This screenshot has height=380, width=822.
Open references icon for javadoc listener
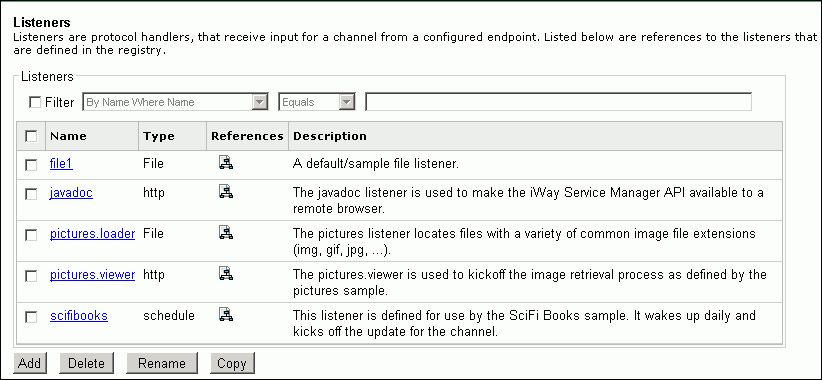coord(226,191)
